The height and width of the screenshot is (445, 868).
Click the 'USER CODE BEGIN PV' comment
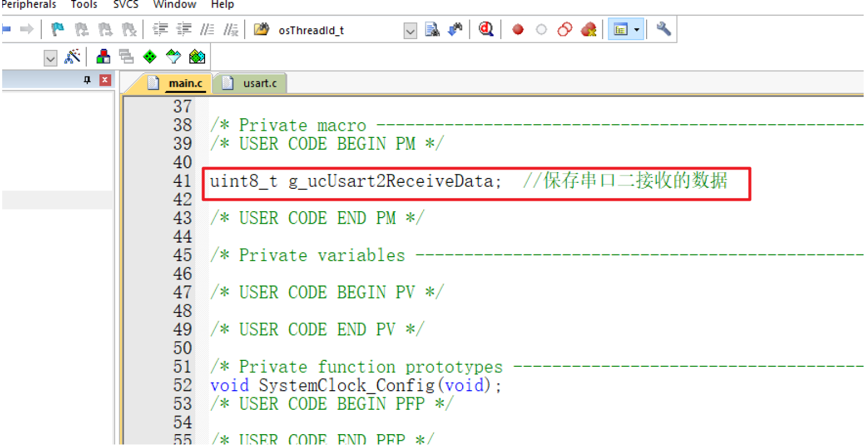(327, 293)
